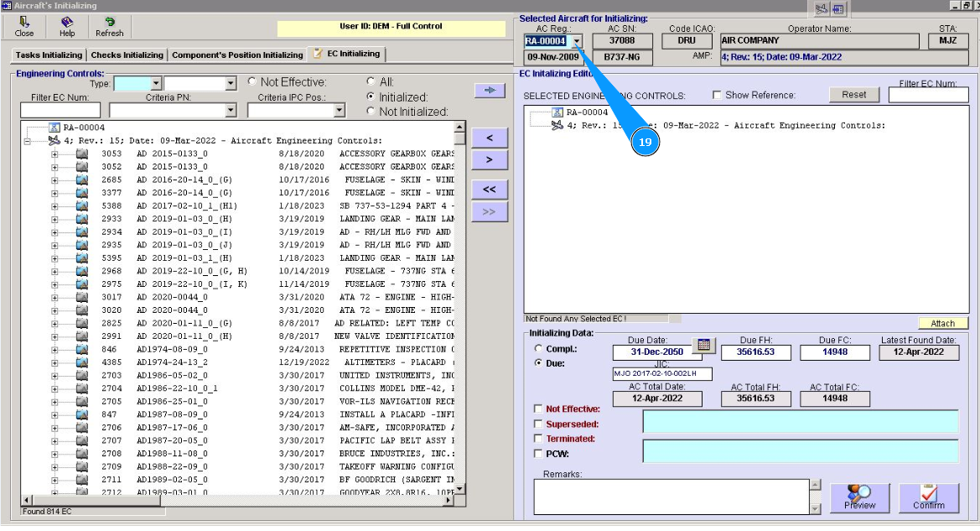The image size is (980, 531).
Task: Click the Preview magnifier button
Action: coord(859,497)
